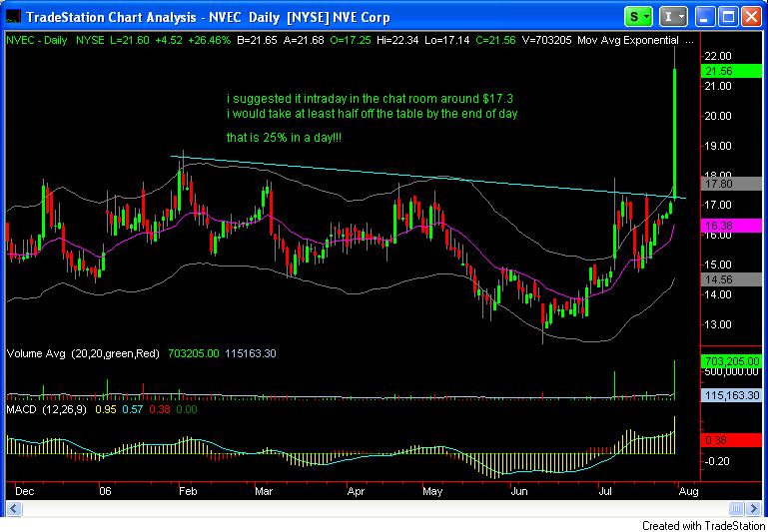Click the 13.00 price axis label
This screenshot has width=768, height=532.
click(x=718, y=324)
